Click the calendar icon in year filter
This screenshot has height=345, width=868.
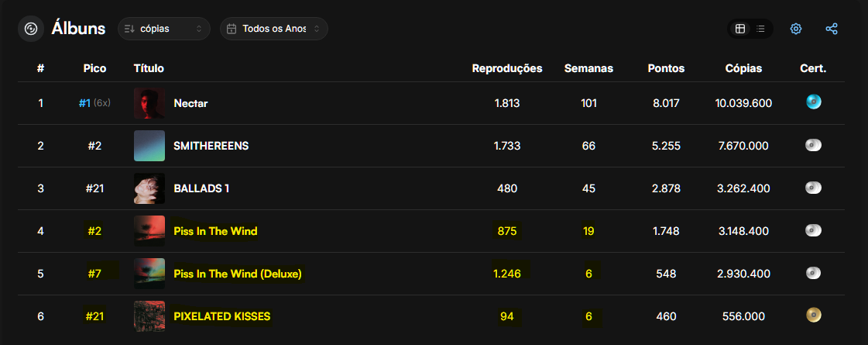232,29
